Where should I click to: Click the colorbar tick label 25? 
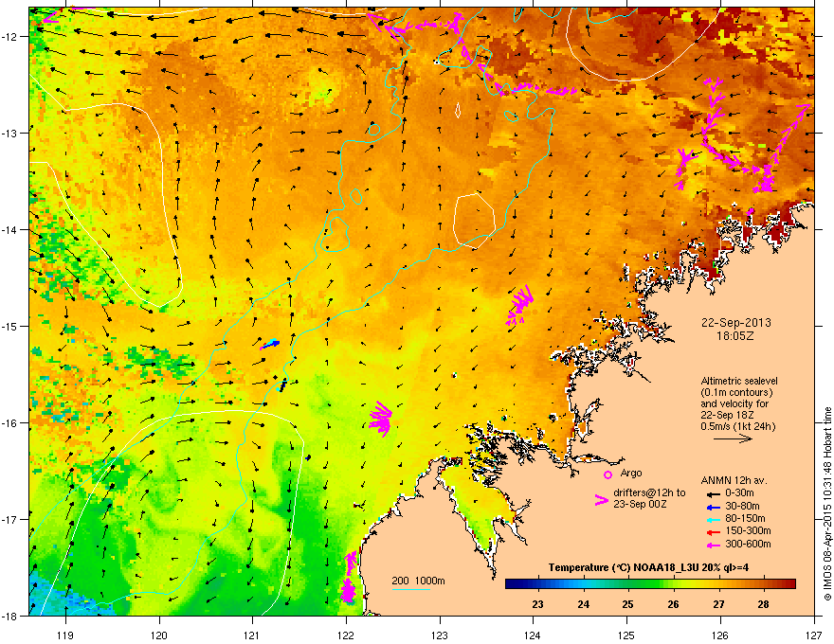tap(628, 604)
